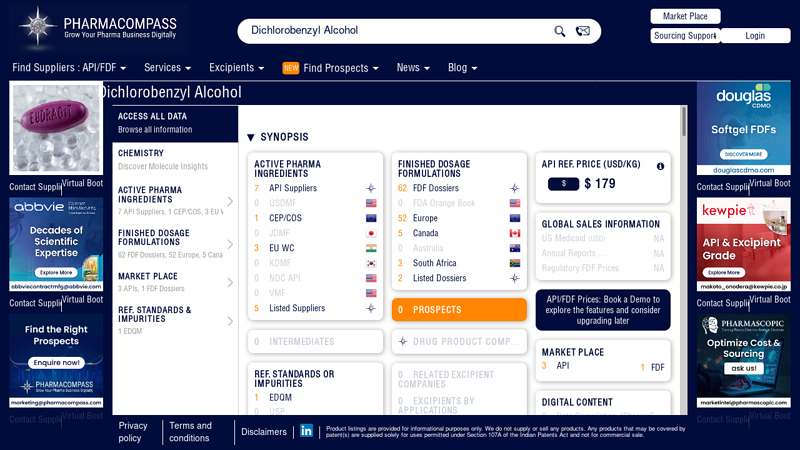
Task: Click the search magnifier icon
Action: click(560, 31)
